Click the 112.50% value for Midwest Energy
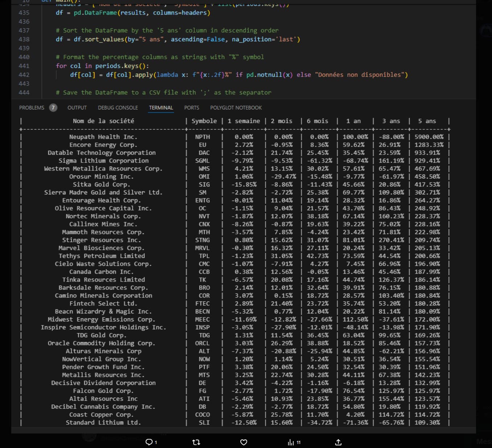Viewport: 492px width, 448px height. (x=355, y=320)
